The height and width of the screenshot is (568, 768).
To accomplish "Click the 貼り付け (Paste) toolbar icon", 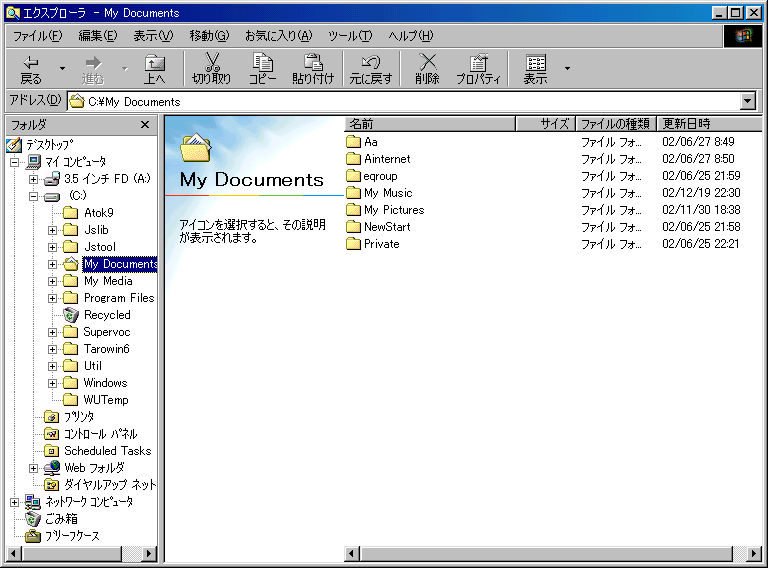I will tap(313, 63).
